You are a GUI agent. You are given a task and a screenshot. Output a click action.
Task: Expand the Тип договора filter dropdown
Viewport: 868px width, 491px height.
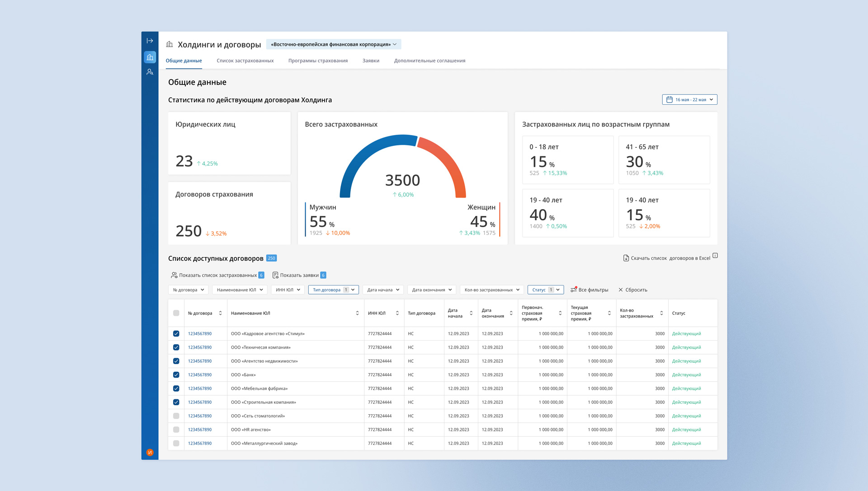point(334,290)
